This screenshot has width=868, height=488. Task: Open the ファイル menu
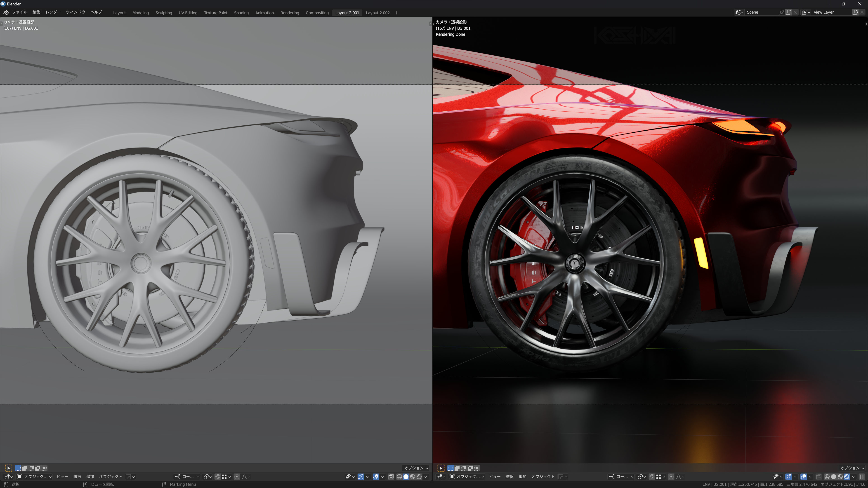pyautogui.click(x=19, y=12)
